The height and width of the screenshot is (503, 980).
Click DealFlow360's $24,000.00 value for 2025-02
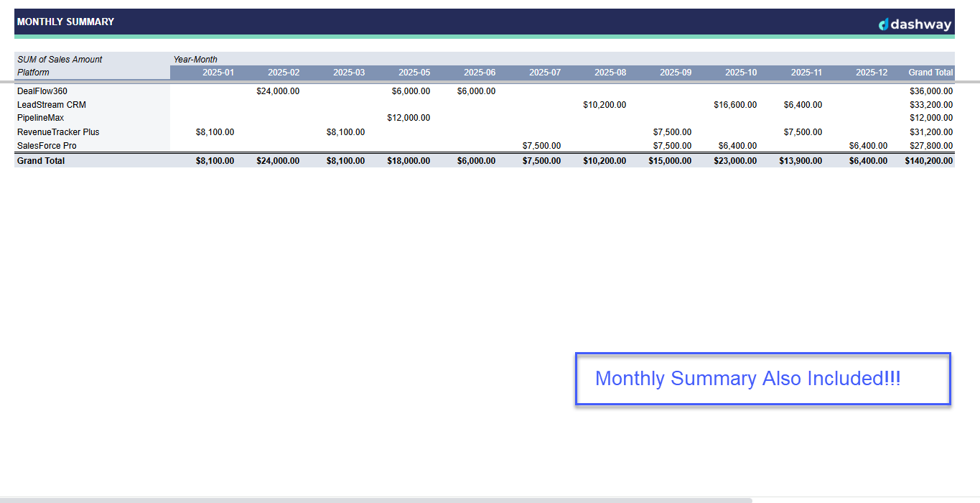(278, 91)
